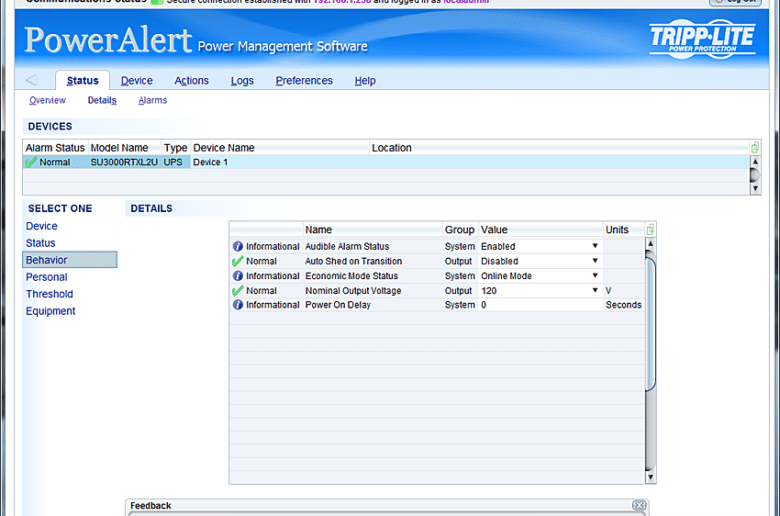
Task: Select Threshold in the Select One list
Action: click(49, 294)
